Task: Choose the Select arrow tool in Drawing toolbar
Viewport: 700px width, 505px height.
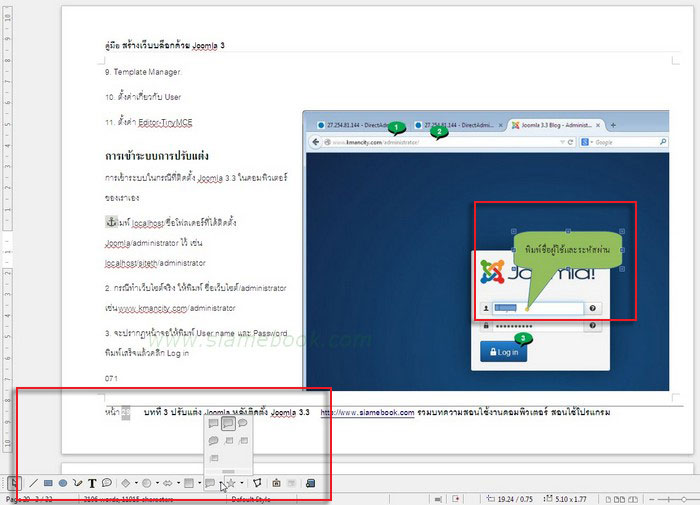Action: tap(14, 483)
